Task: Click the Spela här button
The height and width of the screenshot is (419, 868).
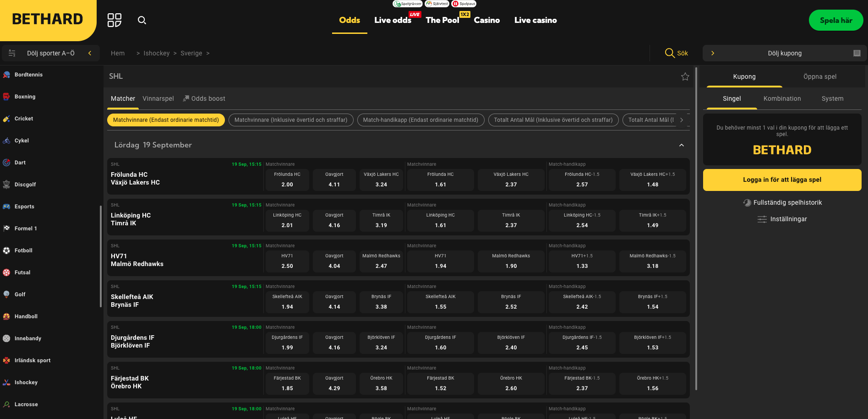Action: click(836, 20)
